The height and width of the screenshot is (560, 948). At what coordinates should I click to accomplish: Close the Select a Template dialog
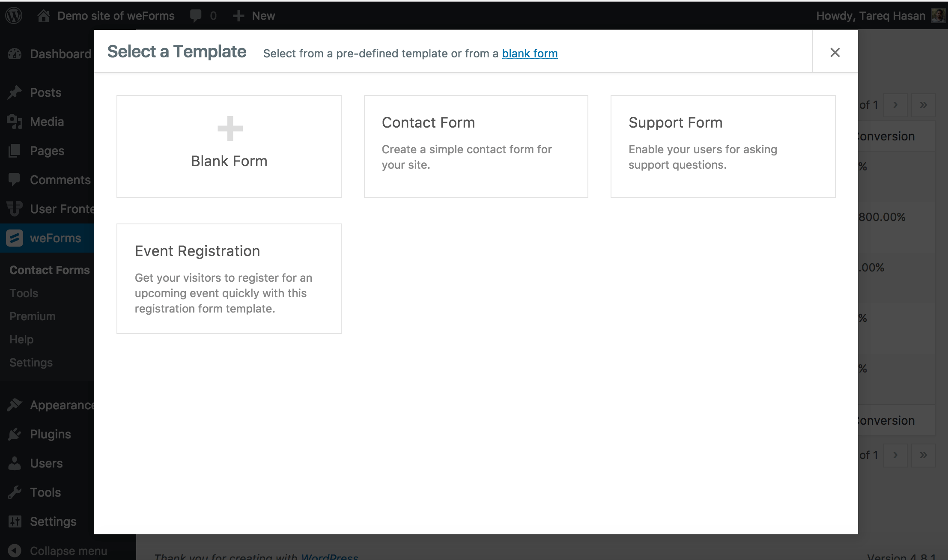click(835, 52)
